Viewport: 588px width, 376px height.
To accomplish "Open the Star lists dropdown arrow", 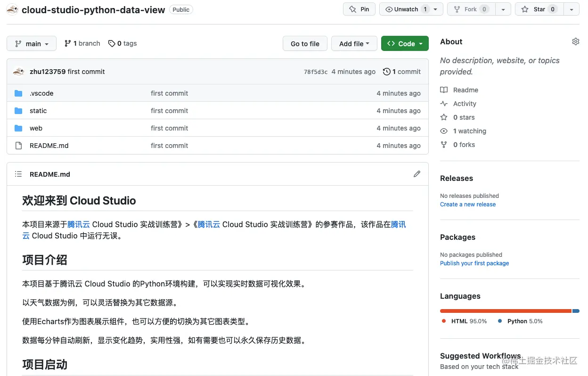I will click(x=572, y=9).
